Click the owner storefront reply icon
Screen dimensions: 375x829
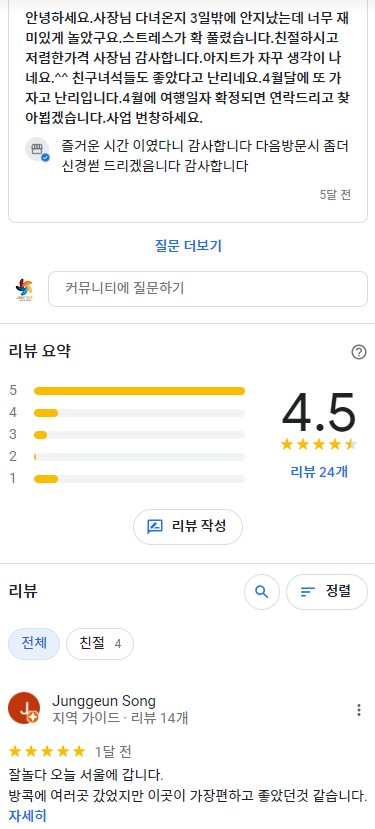[x=37, y=149]
